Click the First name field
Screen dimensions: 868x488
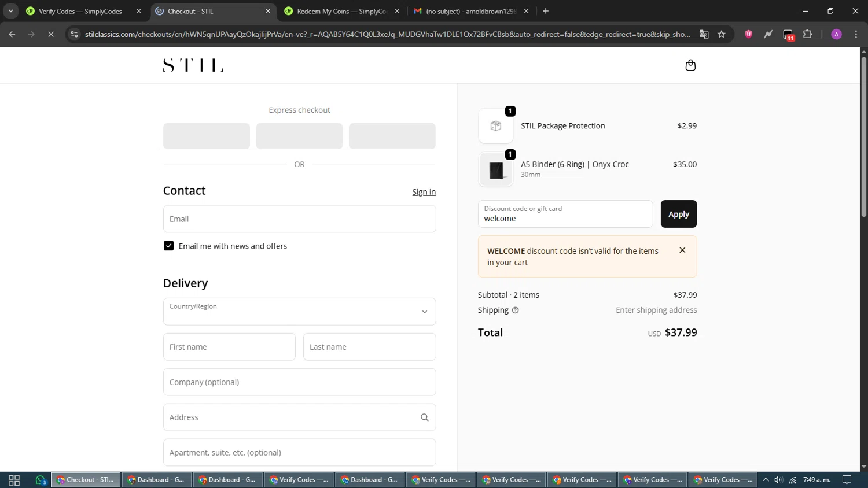(229, 347)
